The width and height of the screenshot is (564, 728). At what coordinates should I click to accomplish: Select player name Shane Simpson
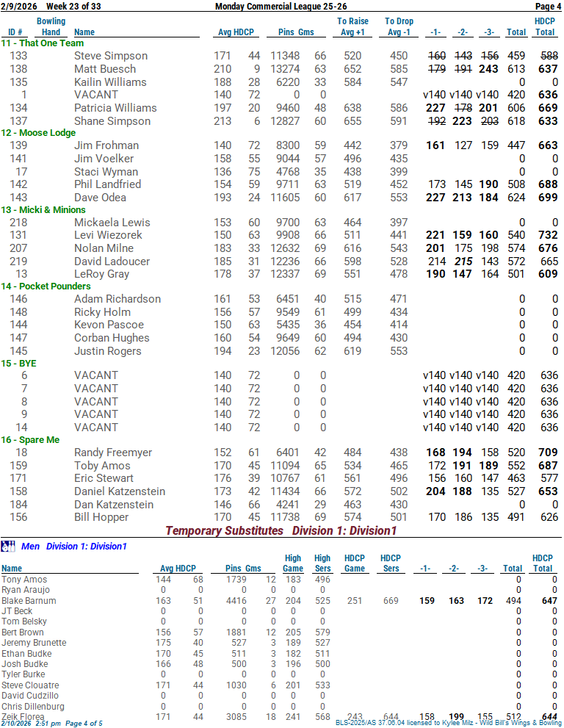click(x=112, y=121)
